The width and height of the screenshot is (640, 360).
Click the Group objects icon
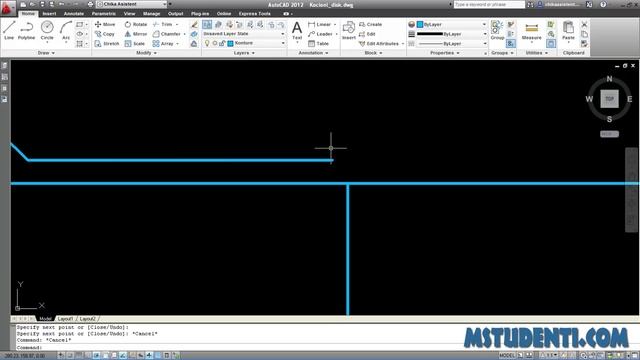[x=497, y=31]
